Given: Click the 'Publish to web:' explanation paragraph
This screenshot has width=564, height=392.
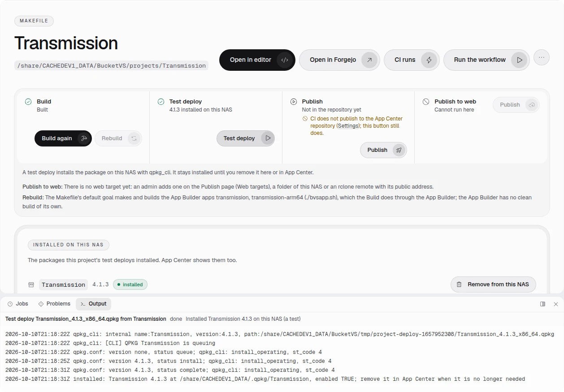Looking at the screenshot, I should point(228,187).
